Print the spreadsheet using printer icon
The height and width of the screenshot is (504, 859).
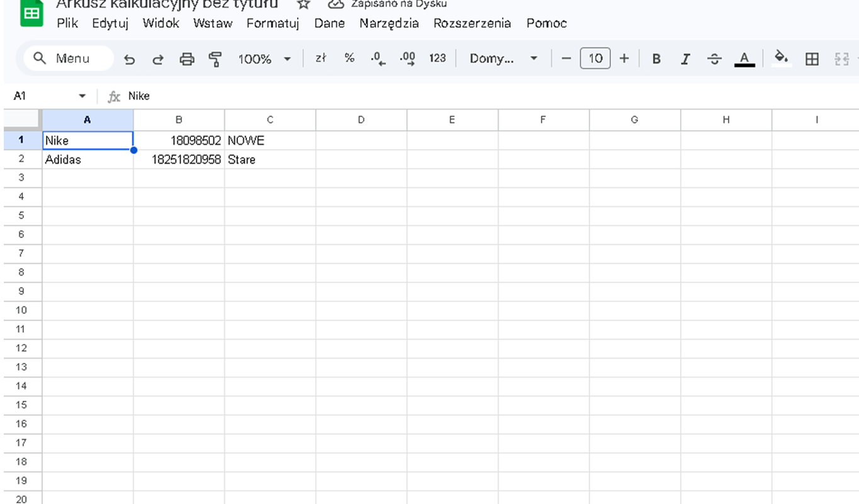[187, 59]
